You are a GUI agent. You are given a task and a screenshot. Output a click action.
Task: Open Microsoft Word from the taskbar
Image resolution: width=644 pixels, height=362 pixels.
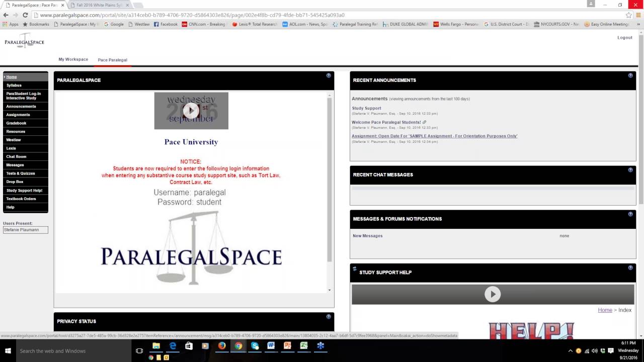tap(271, 346)
